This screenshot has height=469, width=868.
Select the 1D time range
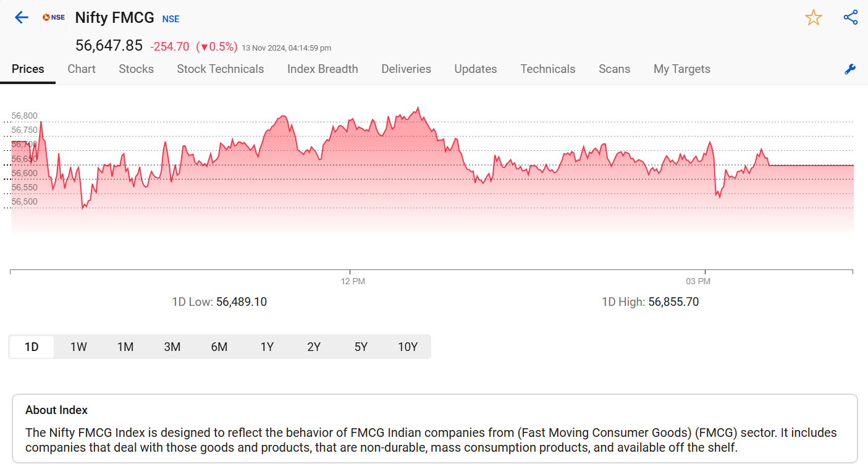32,347
